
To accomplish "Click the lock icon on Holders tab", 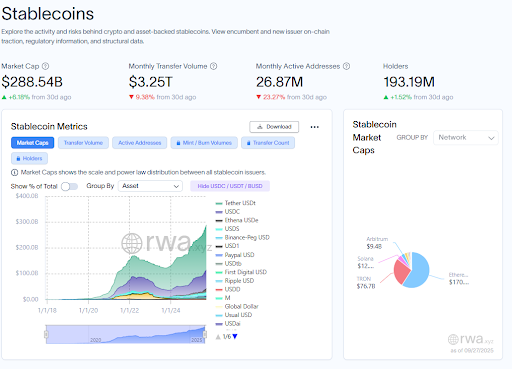I will point(18,158).
